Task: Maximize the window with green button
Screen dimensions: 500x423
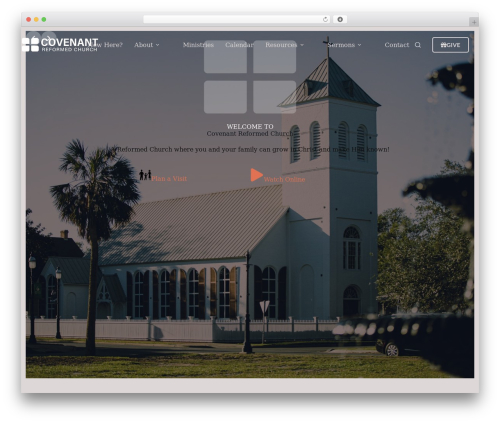Action: [44, 19]
